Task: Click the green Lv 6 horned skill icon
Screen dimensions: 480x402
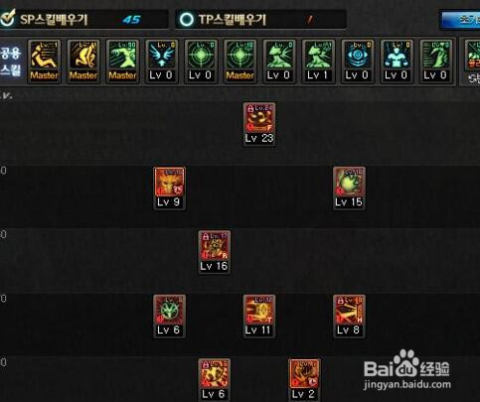Action: (x=169, y=316)
